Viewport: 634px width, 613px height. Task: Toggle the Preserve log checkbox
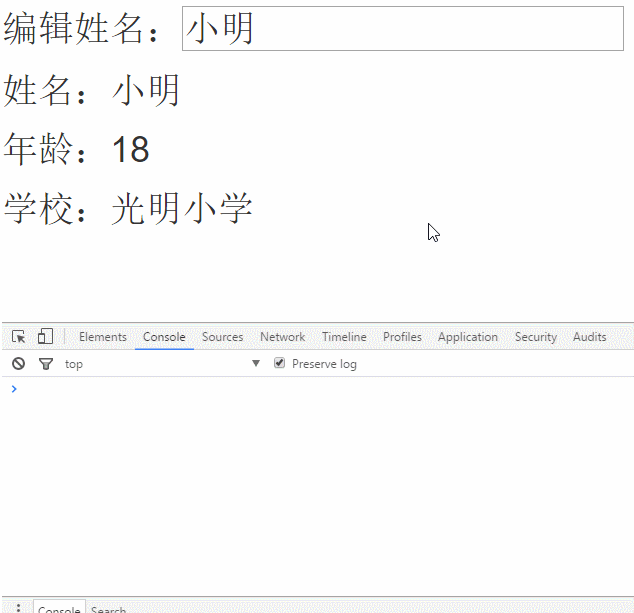click(280, 364)
